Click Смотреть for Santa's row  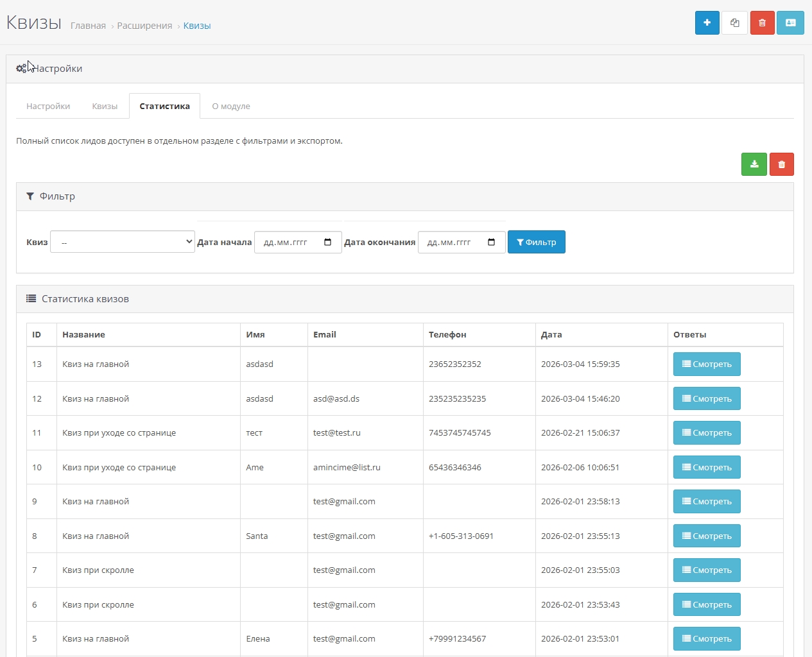[706, 536]
